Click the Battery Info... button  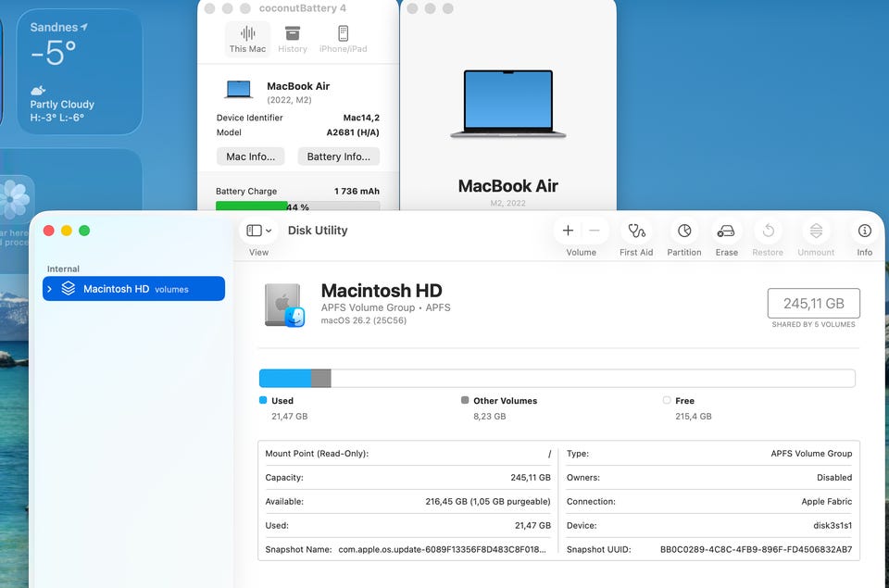[338, 156]
